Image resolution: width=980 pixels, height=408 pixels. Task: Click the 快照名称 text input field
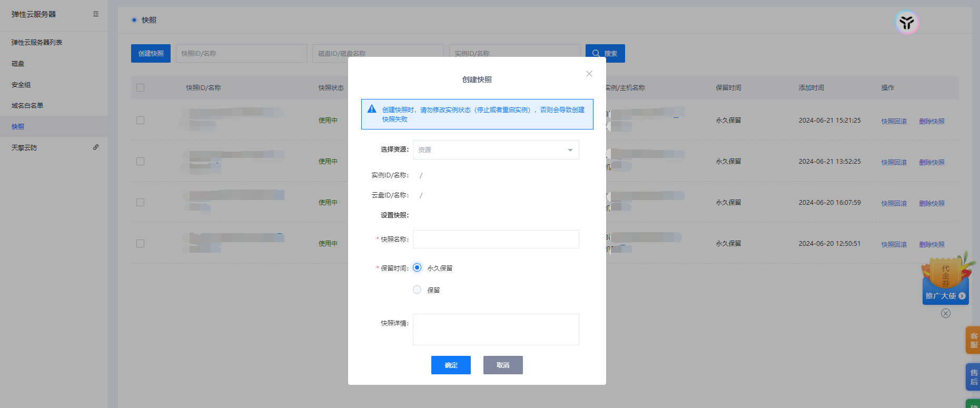click(x=496, y=239)
